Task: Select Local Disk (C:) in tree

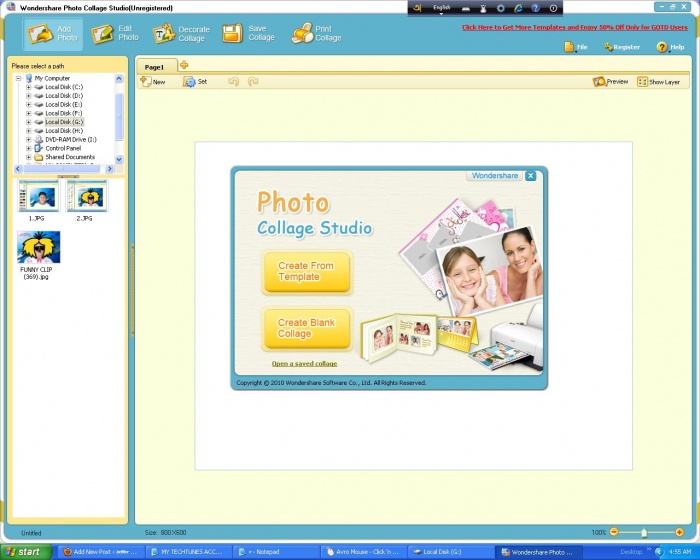Action: [x=64, y=87]
